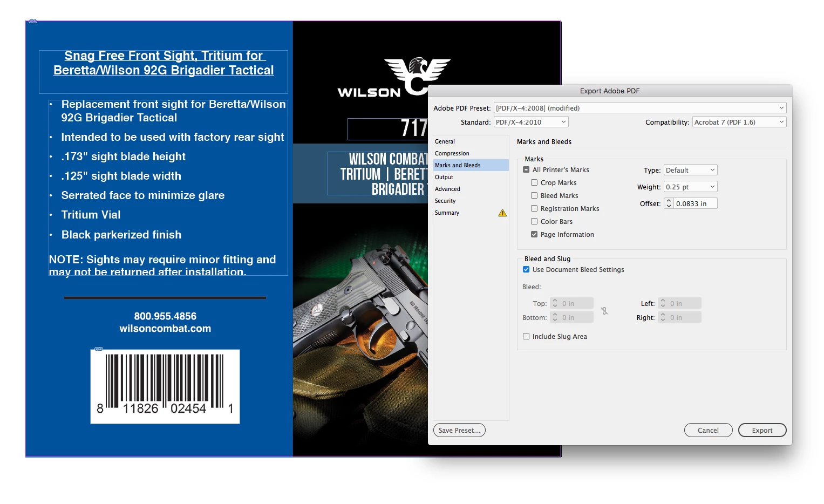Switch to the Compression section
Screen dimensions: 824x504
point(471,153)
